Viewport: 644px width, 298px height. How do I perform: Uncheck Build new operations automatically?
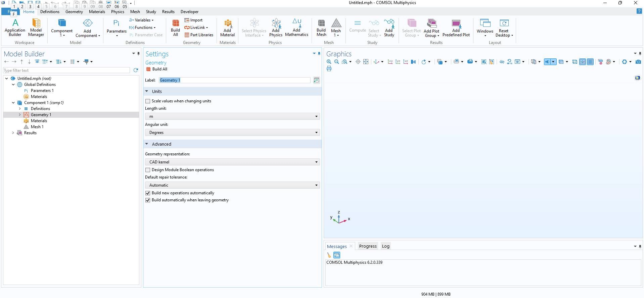147,193
